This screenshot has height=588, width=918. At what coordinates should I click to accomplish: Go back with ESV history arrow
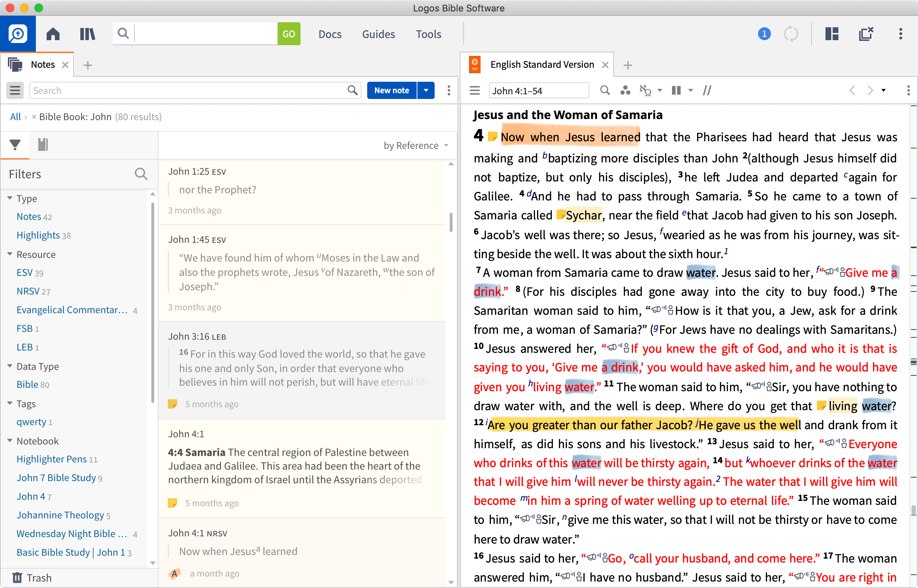coord(852,90)
